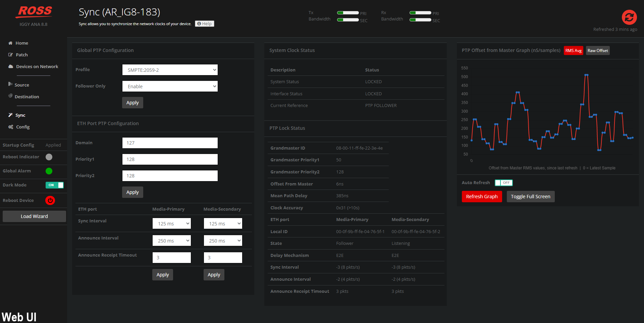Click the Load Wizard button

(34, 216)
